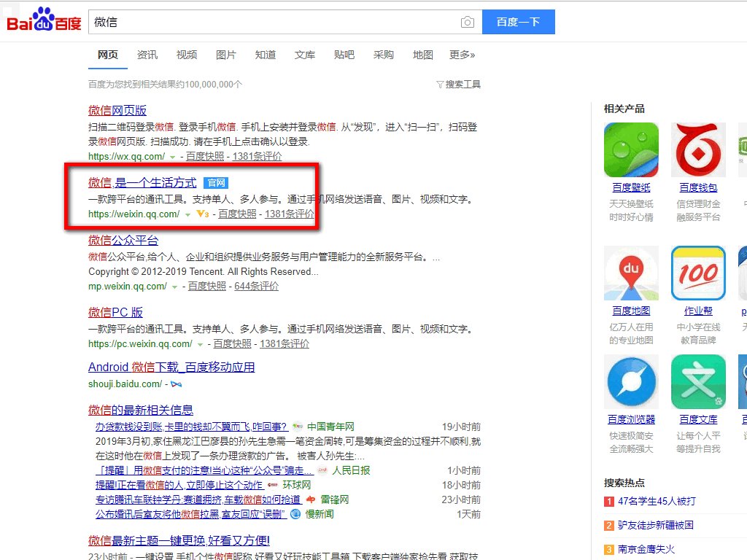Expand the 更多 navigation dropdown
Image resolution: width=747 pixels, height=560 pixels.
pos(460,54)
